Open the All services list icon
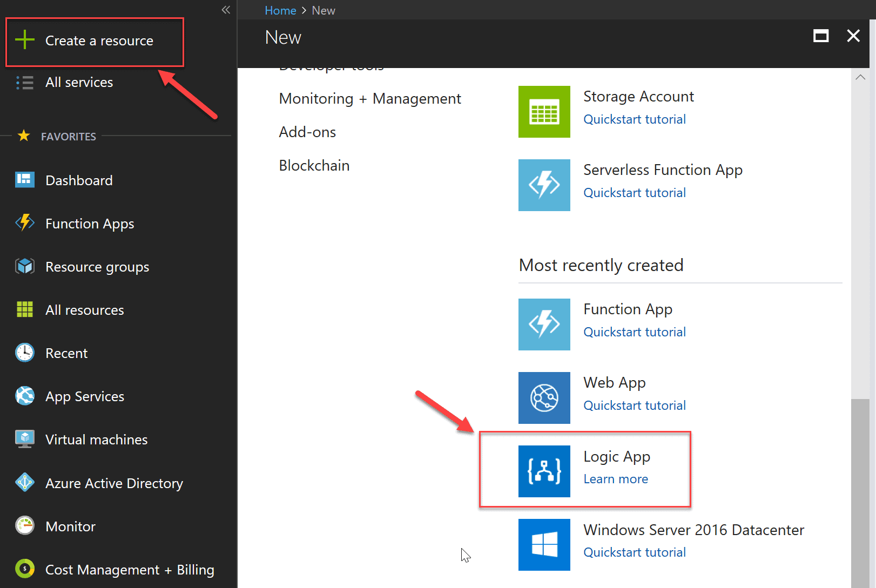Viewport: 876px width, 588px height. 25,83
